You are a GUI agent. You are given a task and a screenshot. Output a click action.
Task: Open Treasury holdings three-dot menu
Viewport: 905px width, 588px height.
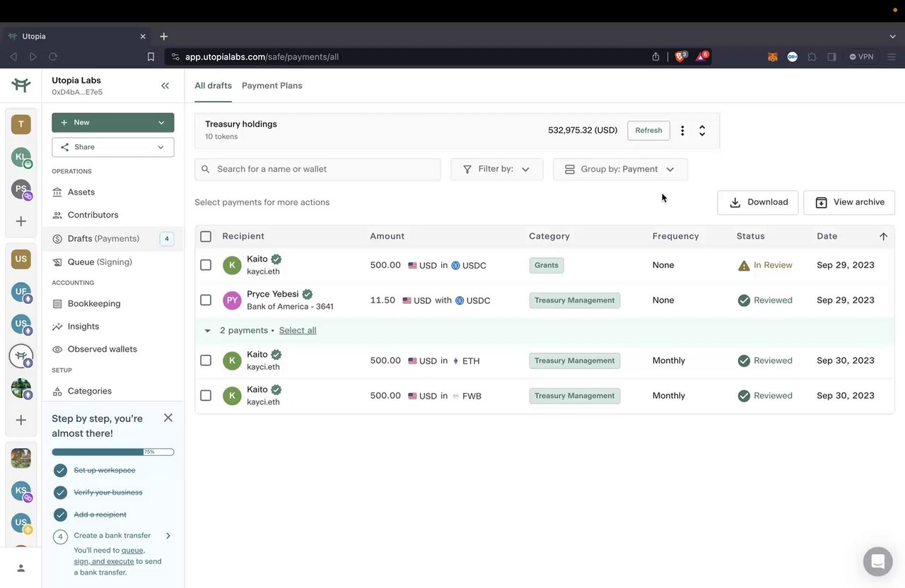(x=682, y=131)
